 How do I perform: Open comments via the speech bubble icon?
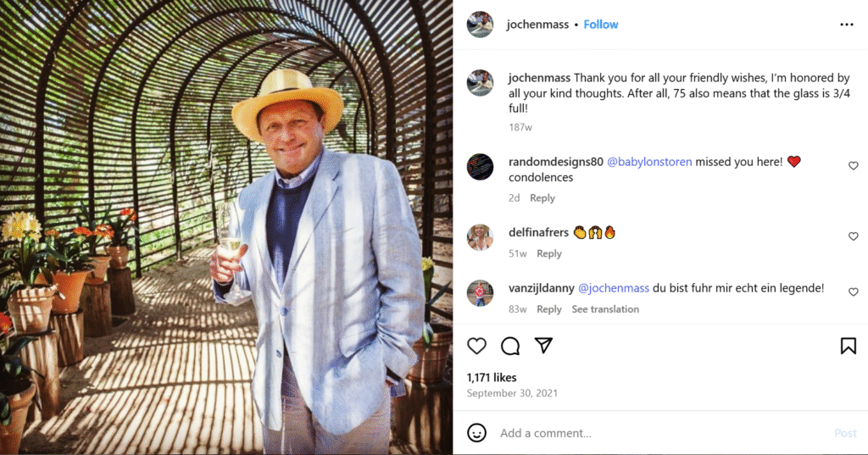[x=510, y=346]
